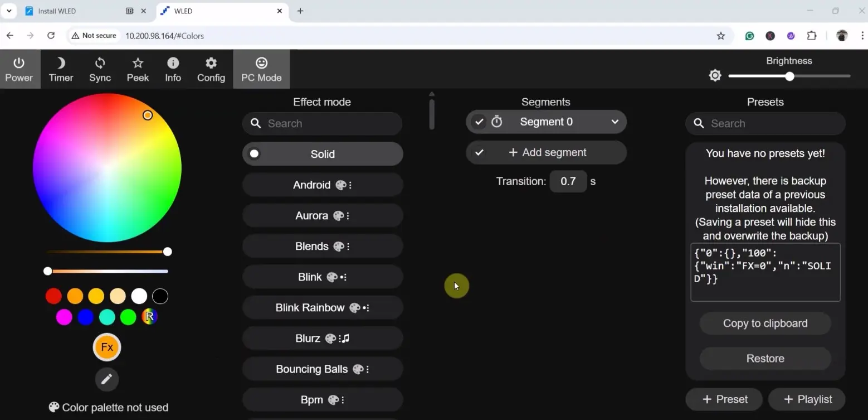Open the Info panel
Screen dimensions: 868x420
coord(173,69)
